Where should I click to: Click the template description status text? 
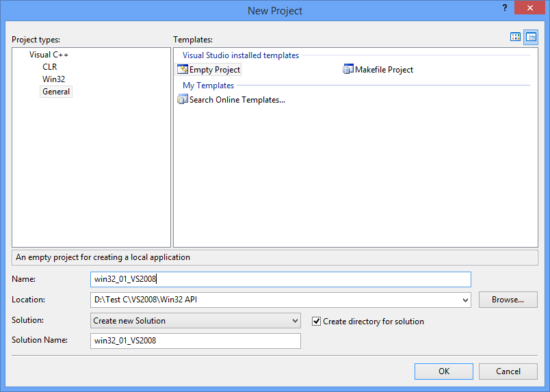point(103,257)
